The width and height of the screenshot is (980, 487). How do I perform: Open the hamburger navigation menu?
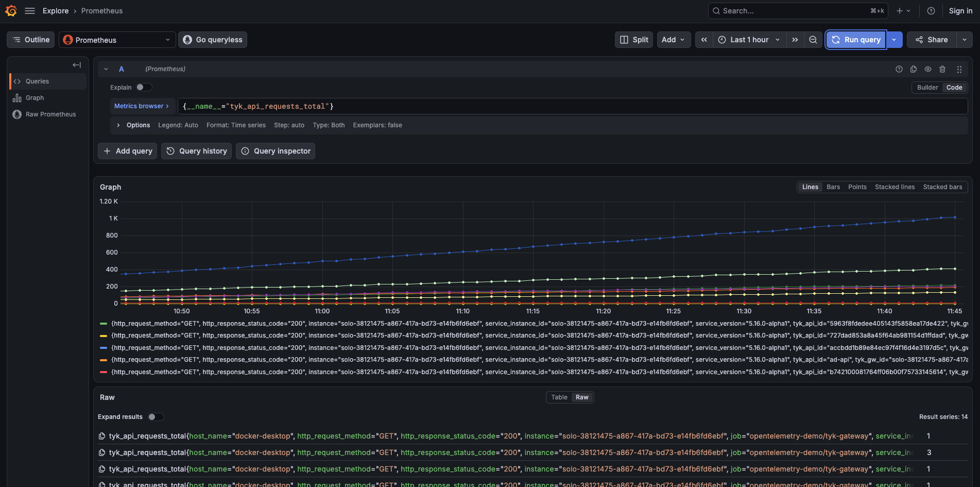[x=30, y=11]
